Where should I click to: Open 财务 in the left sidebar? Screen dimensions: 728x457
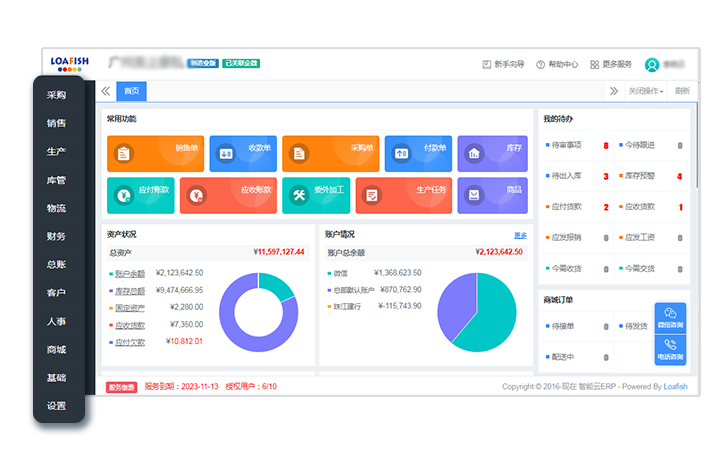click(56, 237)
